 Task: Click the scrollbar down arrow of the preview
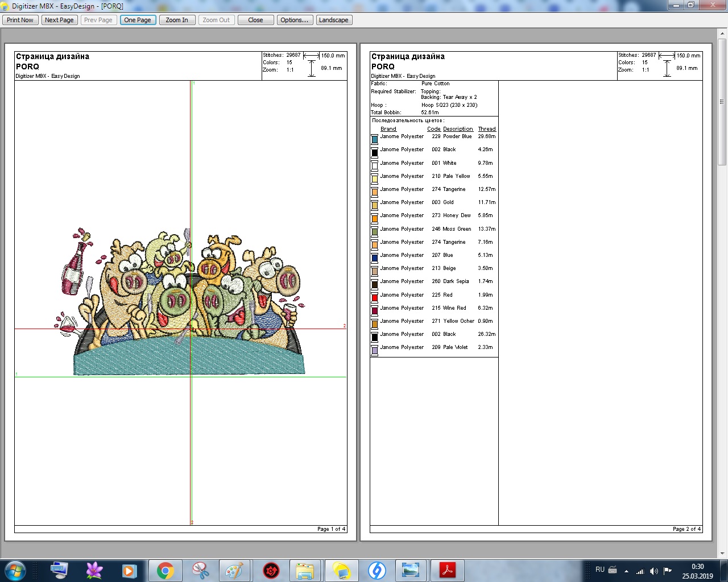click(x=723, y=553)
